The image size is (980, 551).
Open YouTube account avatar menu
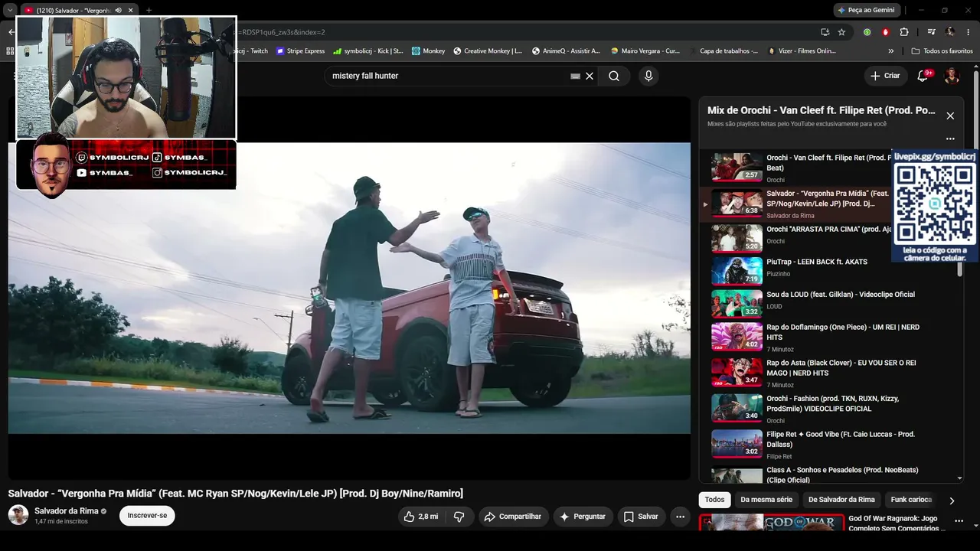(952, 76)
